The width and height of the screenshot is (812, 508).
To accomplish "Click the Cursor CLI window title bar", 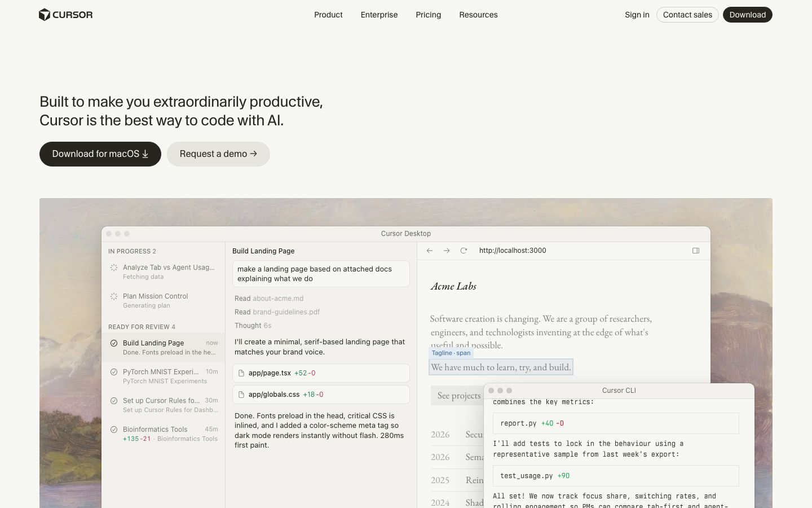I will click(619, 391).
